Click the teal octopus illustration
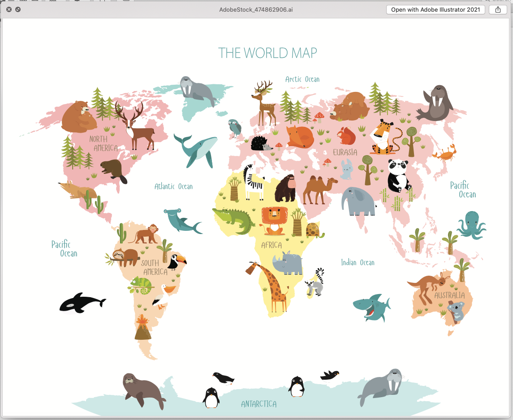 (471, 225)
